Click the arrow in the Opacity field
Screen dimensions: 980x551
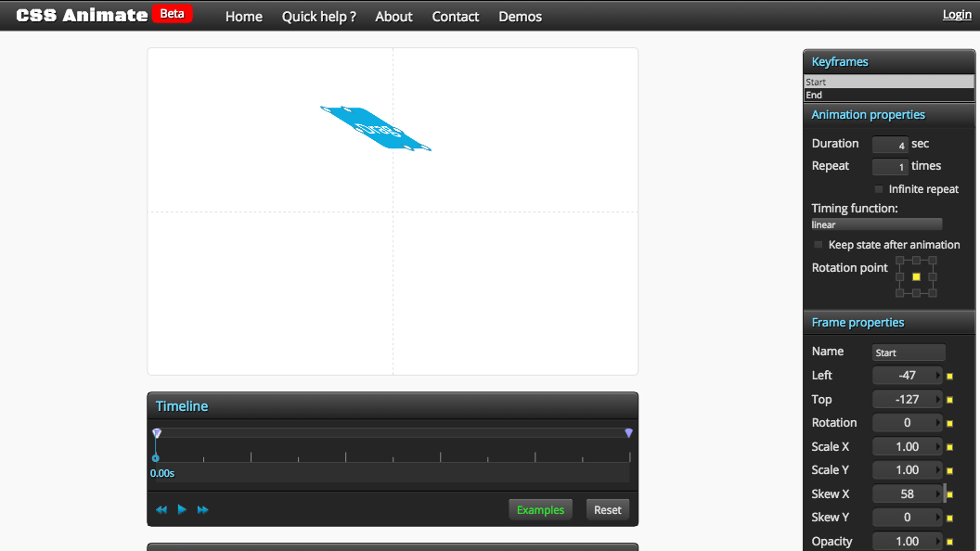click(x=937, y=541)
